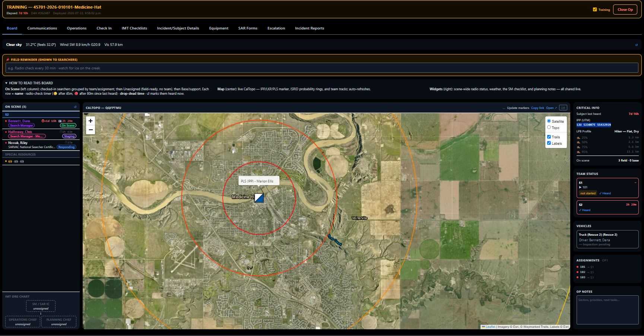Screen dimensions: 644x336
Task: Click the drop-dead clock icon on Bennett, Dana row
Action: (x=43, y=121)
